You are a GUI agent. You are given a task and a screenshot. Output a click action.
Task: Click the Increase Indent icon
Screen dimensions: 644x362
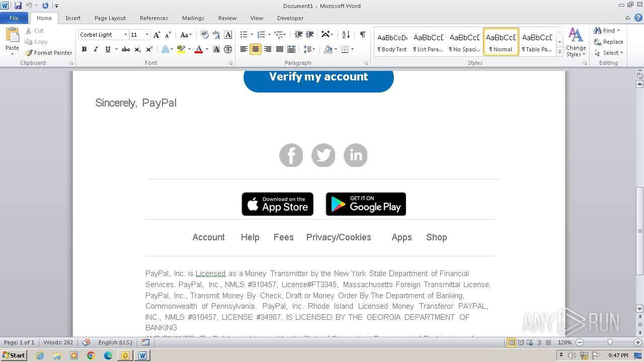coord(310,35)
